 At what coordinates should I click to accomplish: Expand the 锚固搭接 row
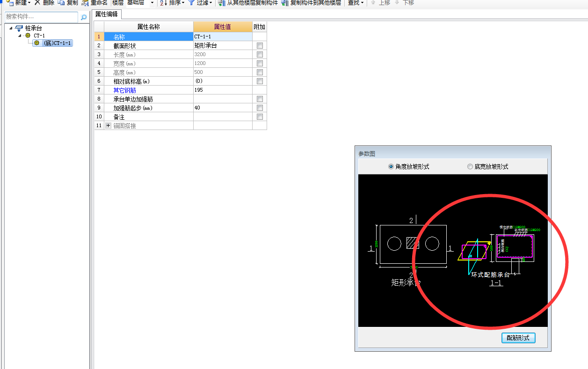(109, 125)
